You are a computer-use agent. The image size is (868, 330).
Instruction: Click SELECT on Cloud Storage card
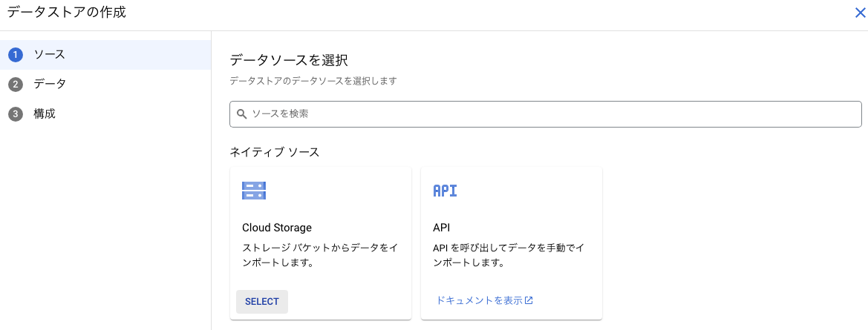262,302
